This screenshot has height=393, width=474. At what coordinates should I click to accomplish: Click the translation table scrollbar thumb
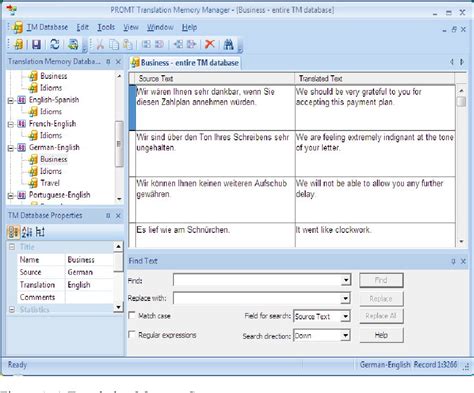tap(462, 101)
